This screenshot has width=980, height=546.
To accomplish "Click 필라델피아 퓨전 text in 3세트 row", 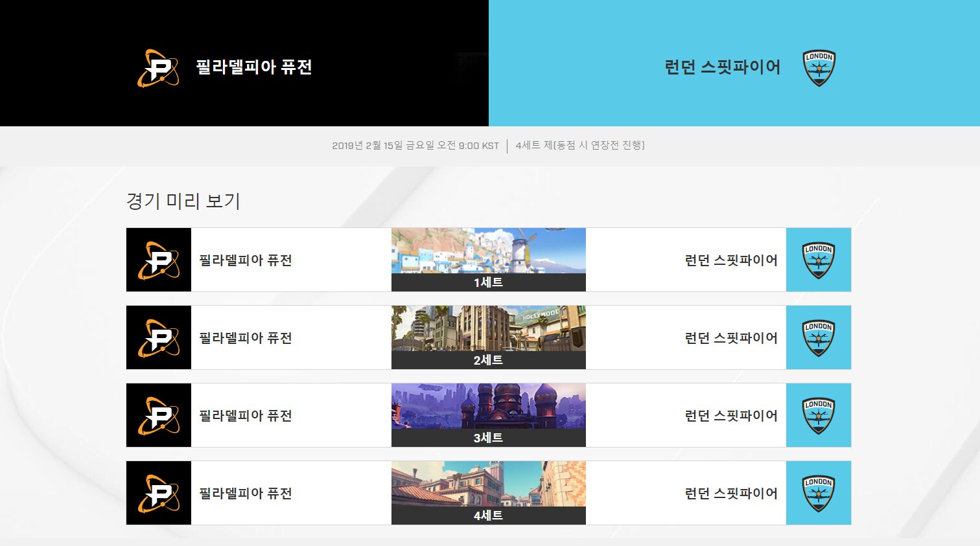I will [246, 416].
